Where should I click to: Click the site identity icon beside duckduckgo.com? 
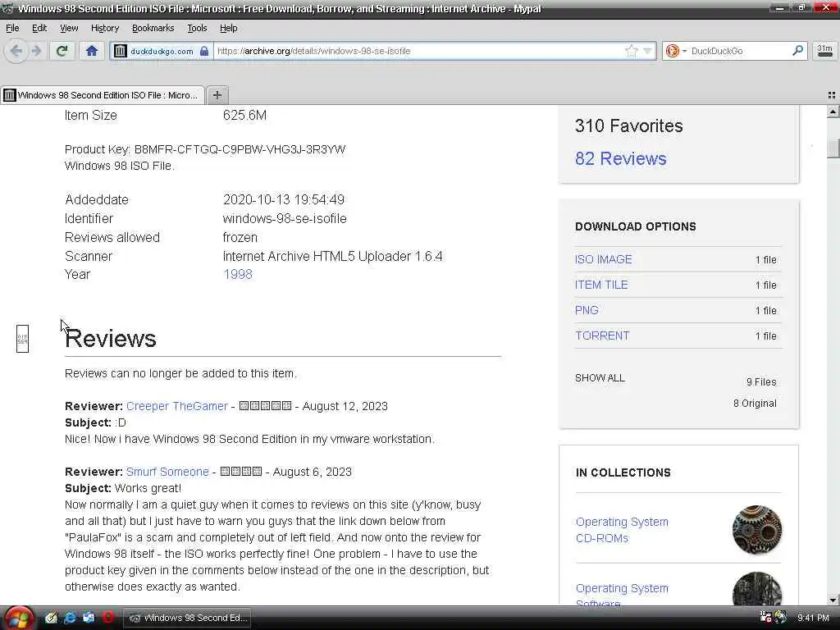tap(120, 51)
